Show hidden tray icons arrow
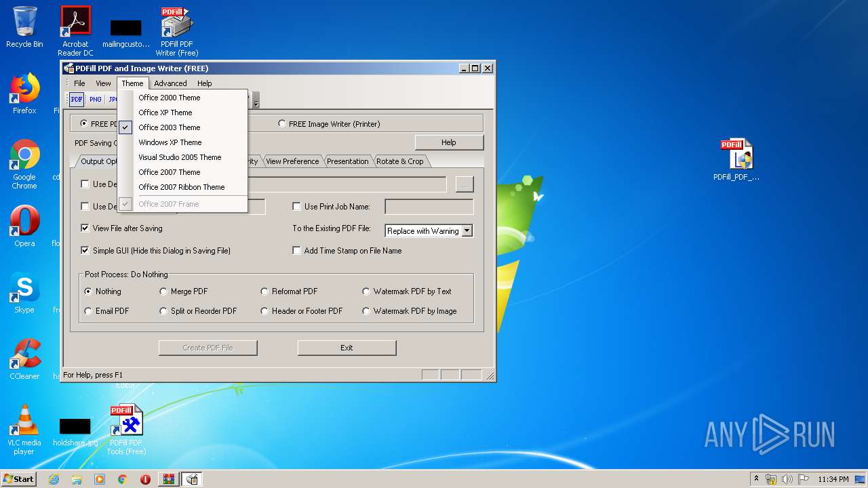868x488 pixels. click(x=756, y=479)
